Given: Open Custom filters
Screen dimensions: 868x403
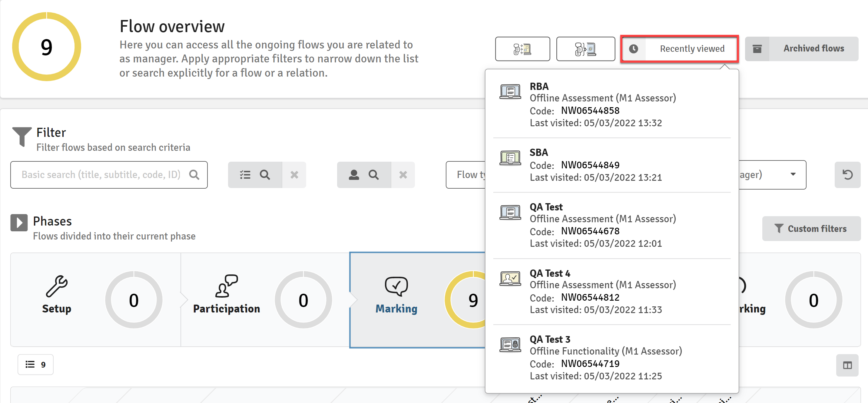Looking at the screenshot, I should point(811,229).
